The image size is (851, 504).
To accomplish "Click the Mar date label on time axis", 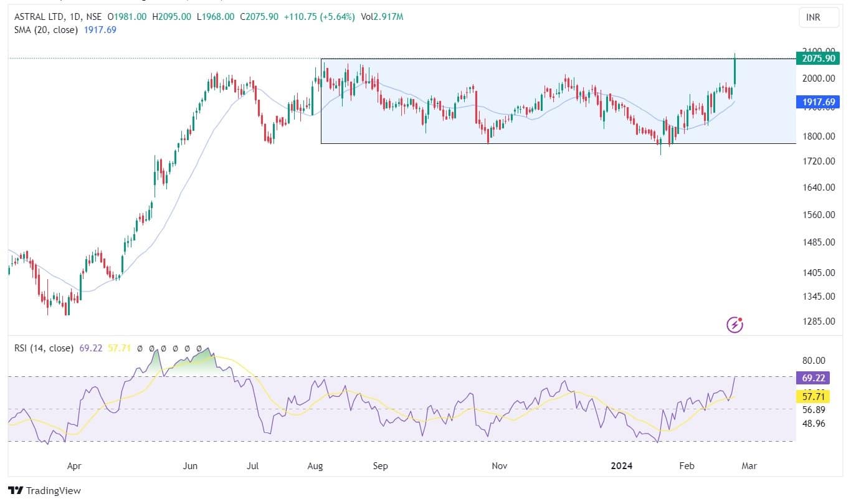I will point(749,466).
